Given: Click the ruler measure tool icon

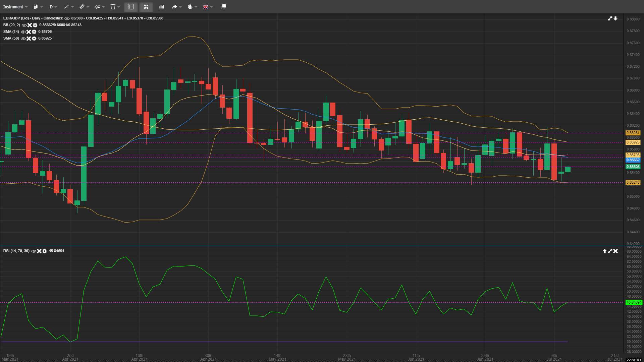Looking at the screenshot, I should pyautogui.click(x=82, y=7).
